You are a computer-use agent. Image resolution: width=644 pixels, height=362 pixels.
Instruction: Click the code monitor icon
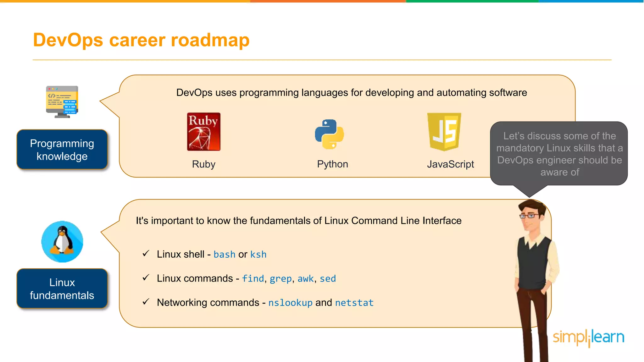pyautogui.click(x=62, y=102)
